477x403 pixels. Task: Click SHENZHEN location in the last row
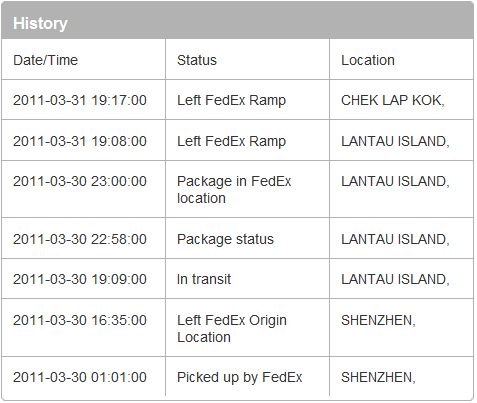coord(378,377)
